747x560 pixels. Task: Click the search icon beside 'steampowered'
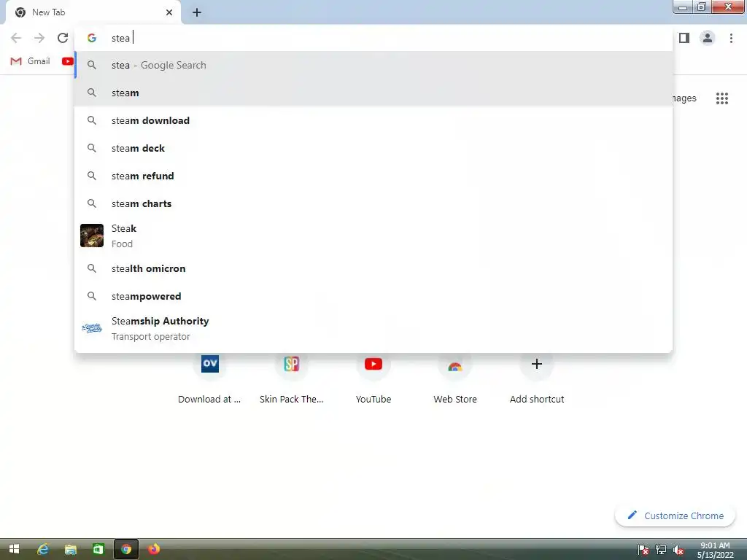point(92,296)
